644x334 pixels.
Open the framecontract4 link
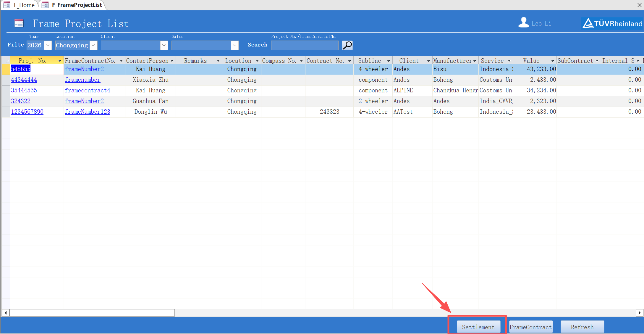88,90
